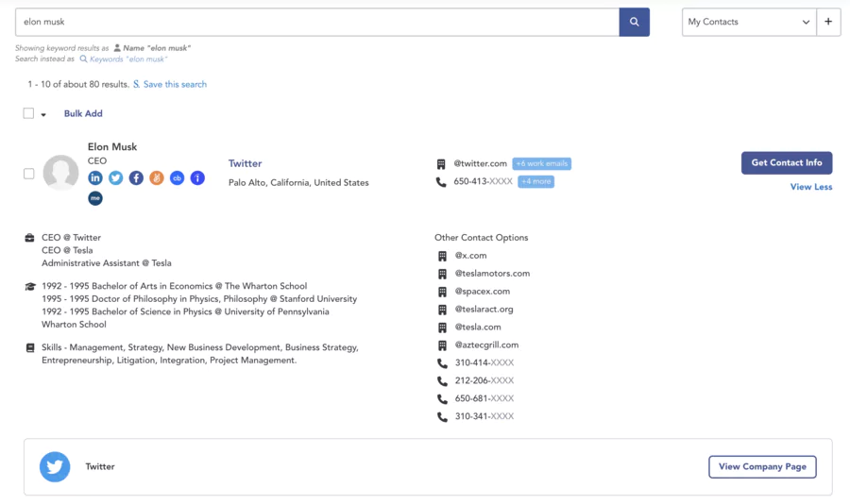Click phone icon beside 310-414-XXXX
Image resolution: width=850 pixels, height=504 pixels.
[442, 363]
